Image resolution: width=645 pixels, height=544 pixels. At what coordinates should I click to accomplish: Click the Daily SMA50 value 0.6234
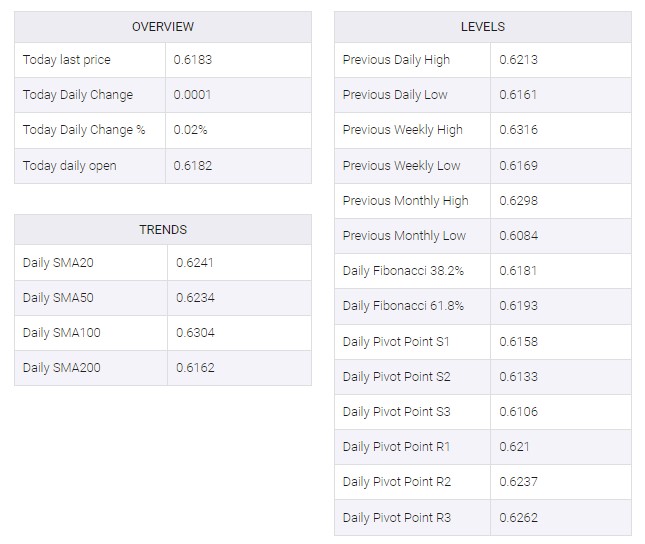[x=194, y=298]
